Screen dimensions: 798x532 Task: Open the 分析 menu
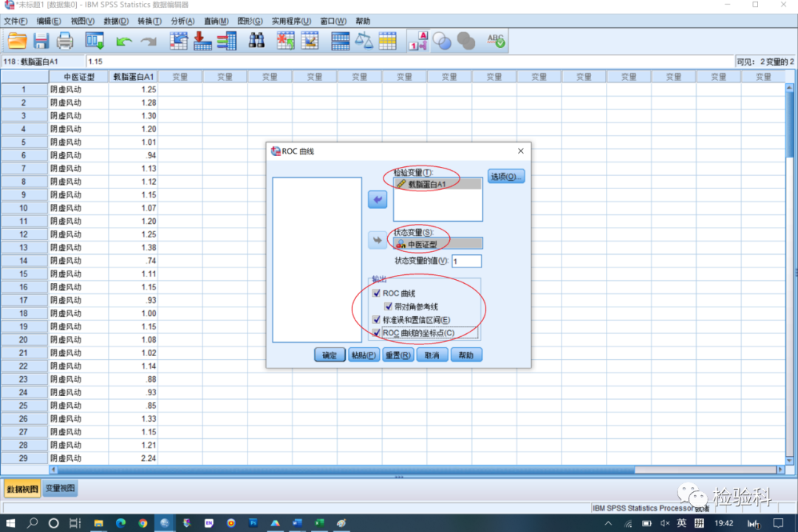(182, 21)
